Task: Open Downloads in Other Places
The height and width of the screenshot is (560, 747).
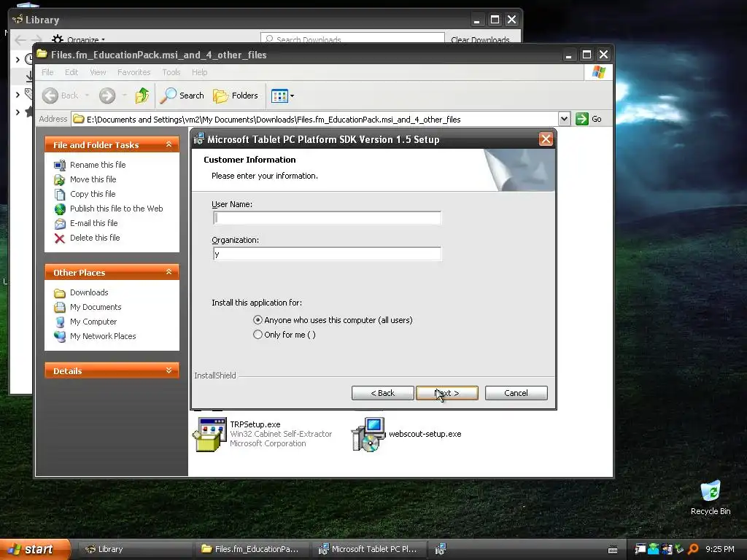Action: (x=88, y=292)
